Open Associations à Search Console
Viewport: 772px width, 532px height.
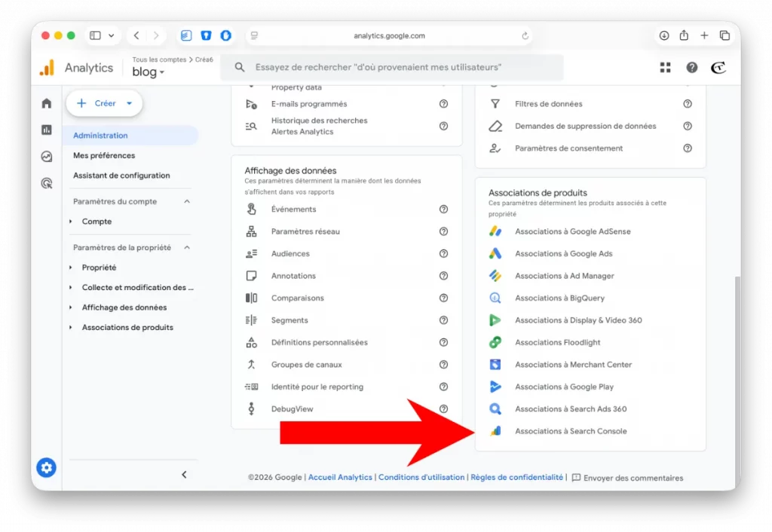click(571, 431)
